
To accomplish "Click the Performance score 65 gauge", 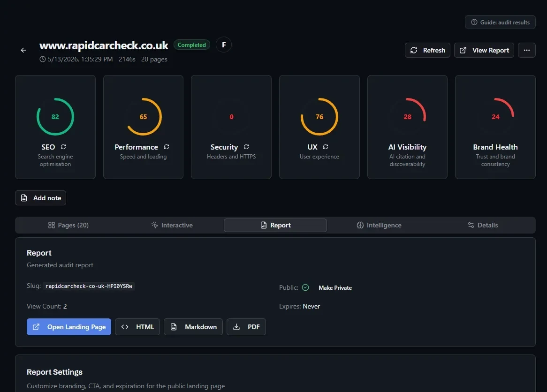I will point(143,117).
